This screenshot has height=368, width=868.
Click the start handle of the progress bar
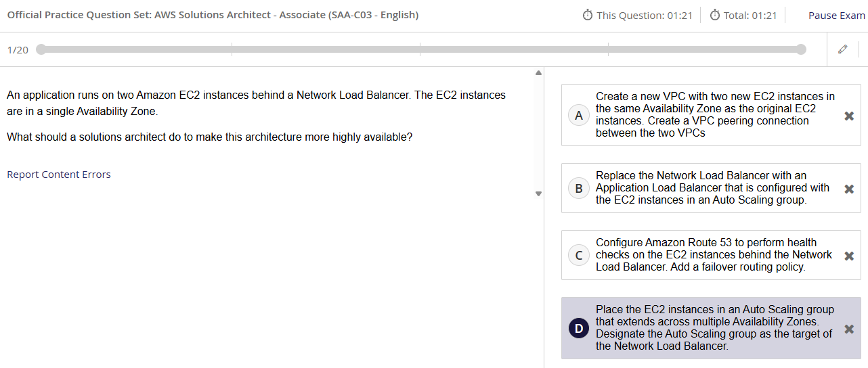41,49
